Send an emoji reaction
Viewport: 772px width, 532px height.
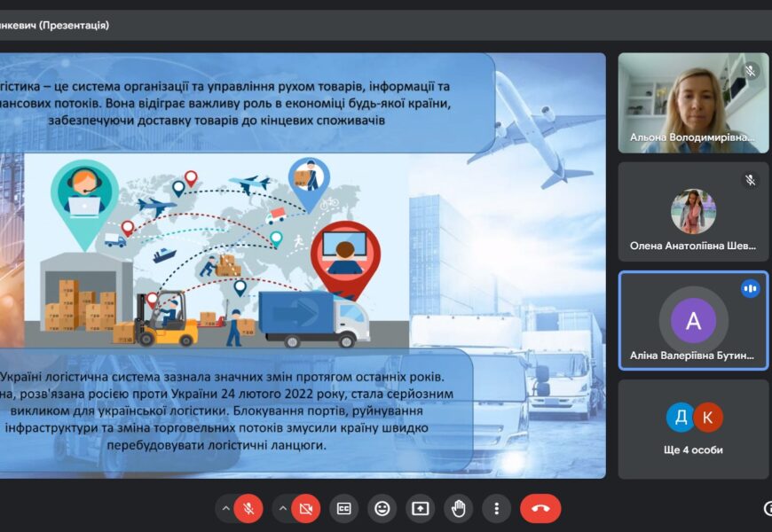coord(382,508)
